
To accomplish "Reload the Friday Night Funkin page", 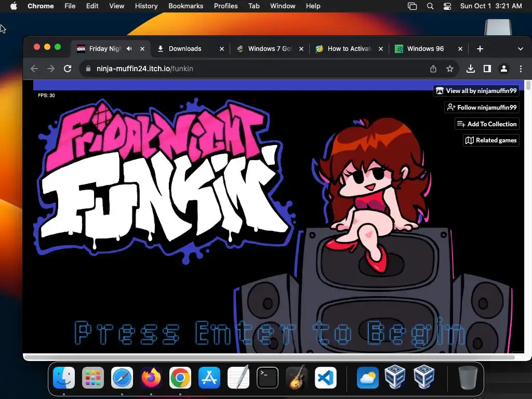I will click(68, 69).
